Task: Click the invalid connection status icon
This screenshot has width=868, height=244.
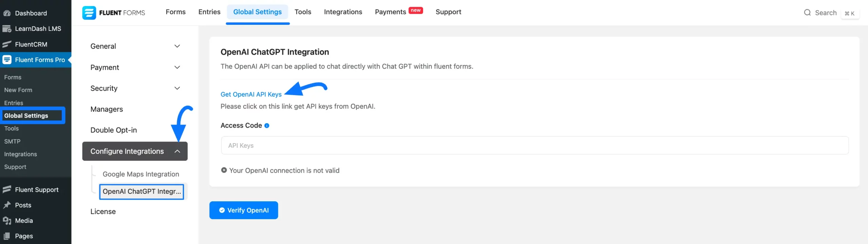Action: pyautogui.click(x=224, y=170)
